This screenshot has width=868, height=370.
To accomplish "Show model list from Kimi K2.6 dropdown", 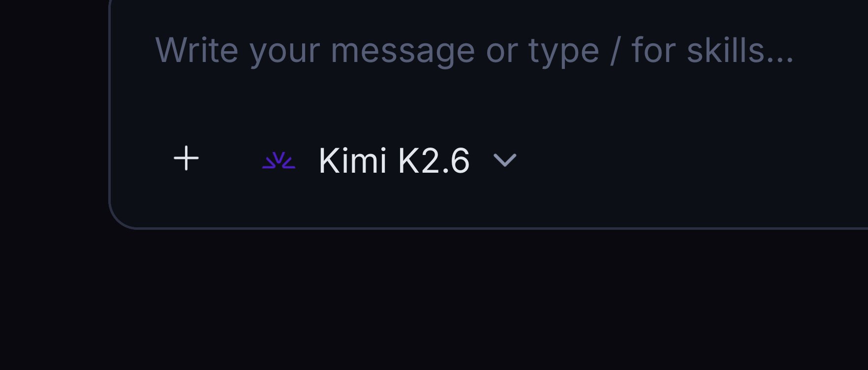I will coord(389,160).
